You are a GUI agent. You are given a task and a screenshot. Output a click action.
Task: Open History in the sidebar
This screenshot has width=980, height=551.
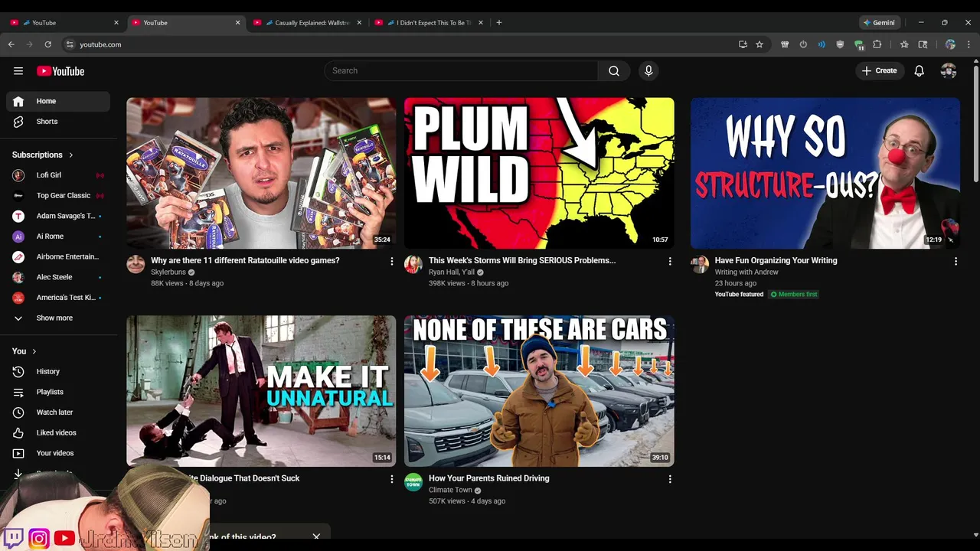point(58,372)
